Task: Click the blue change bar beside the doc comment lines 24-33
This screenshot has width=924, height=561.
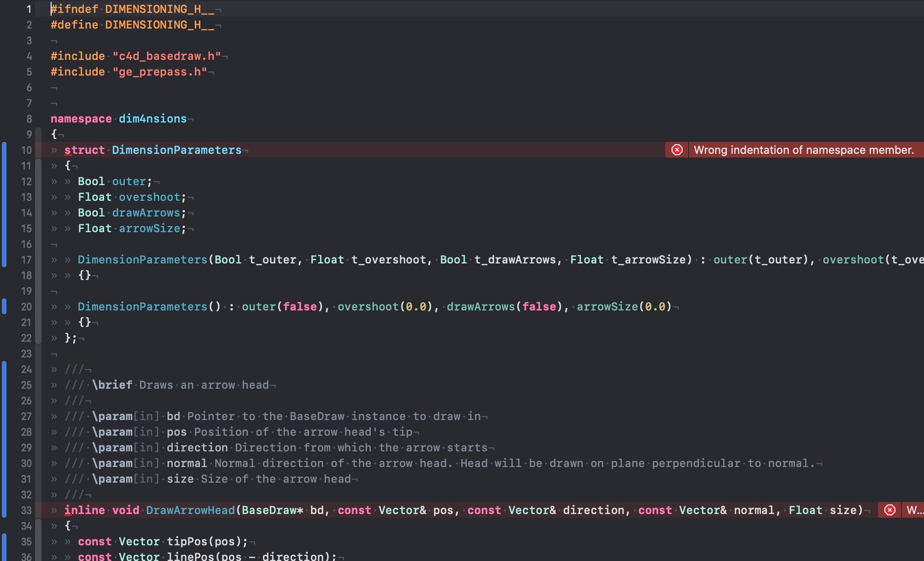Action: point(4,440)
